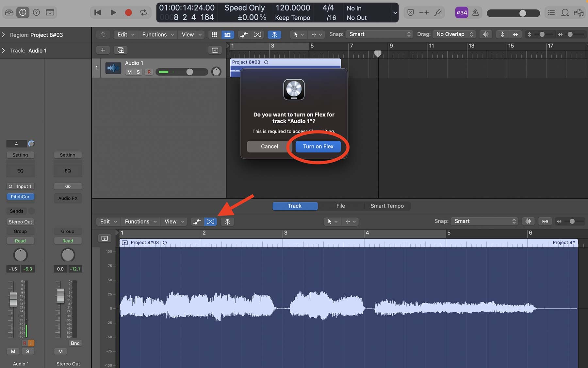Switch to grid view icon

pyautogui.click(x=214, y=34)
